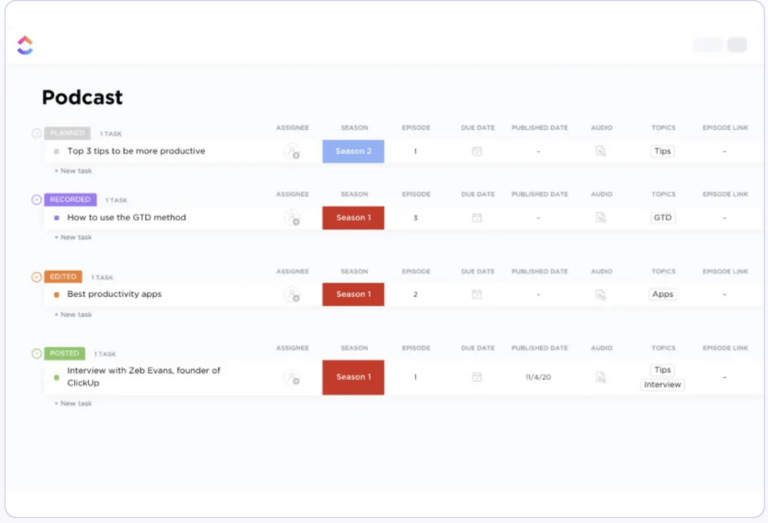Click the darker gray button in top right

coord(737,45)
